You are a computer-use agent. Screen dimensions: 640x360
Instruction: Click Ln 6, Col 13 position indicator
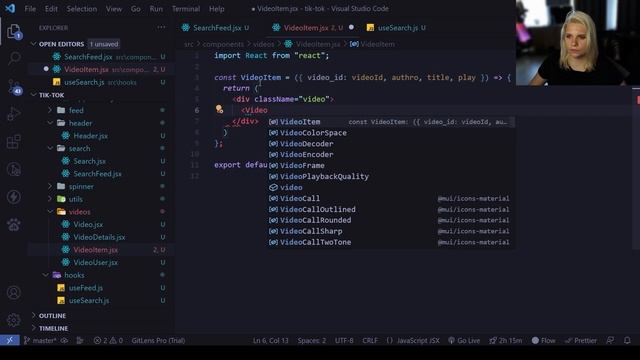(x=271, y=340)
